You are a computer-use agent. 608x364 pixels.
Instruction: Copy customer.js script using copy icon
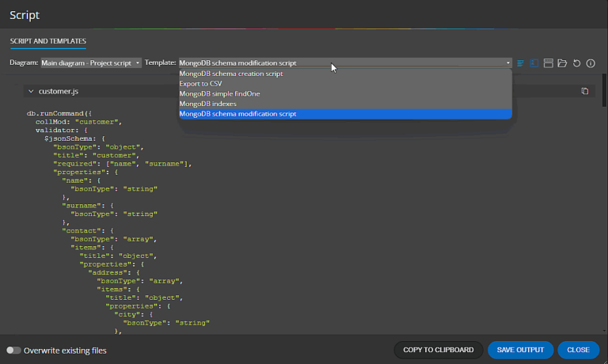(x=584, y=91)
